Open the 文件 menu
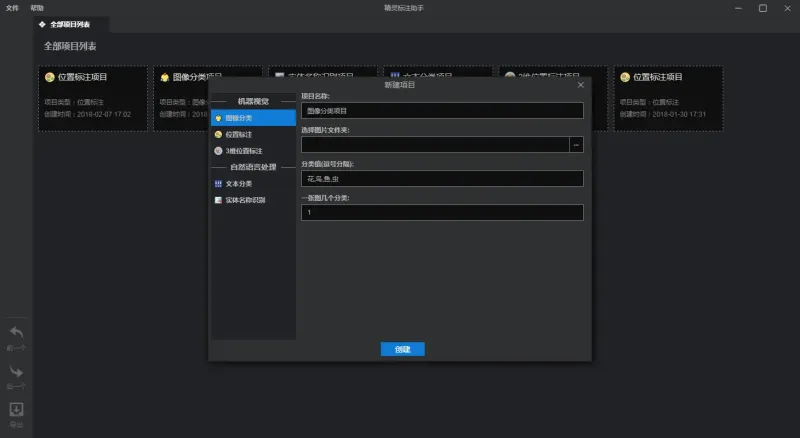The height and width of the screenshot is (438, 800). tap(12, 8)
